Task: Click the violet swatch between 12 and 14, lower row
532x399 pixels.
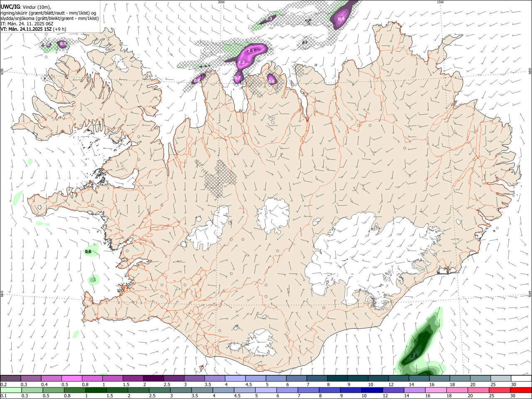Action: pyautogui.click(x=393, y=390)
